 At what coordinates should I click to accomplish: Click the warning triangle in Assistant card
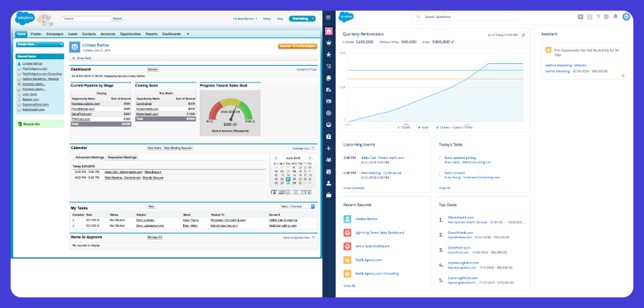[623, 75]
